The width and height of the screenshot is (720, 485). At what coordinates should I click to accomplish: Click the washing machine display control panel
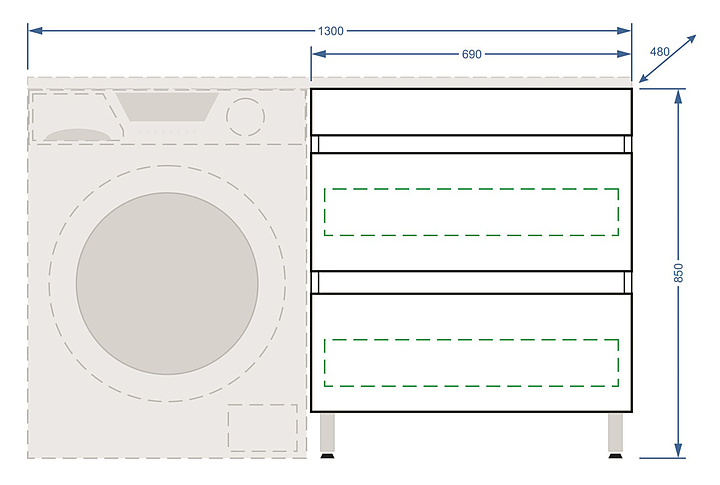[x=168, y=110]
